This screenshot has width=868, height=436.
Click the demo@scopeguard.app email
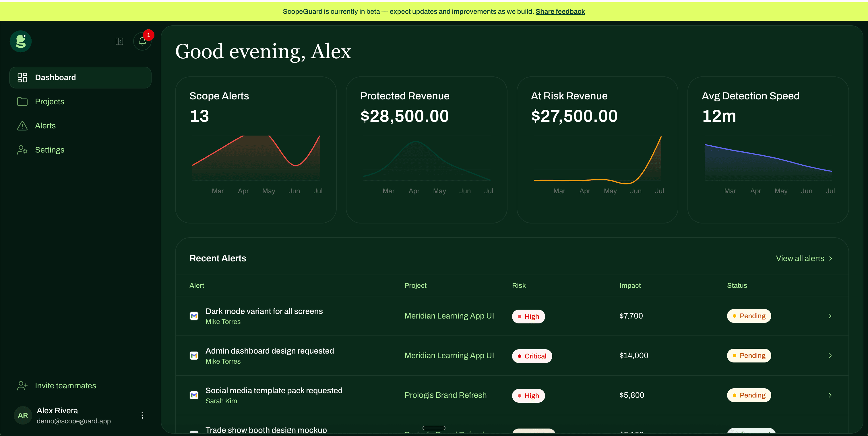point(74,421)
